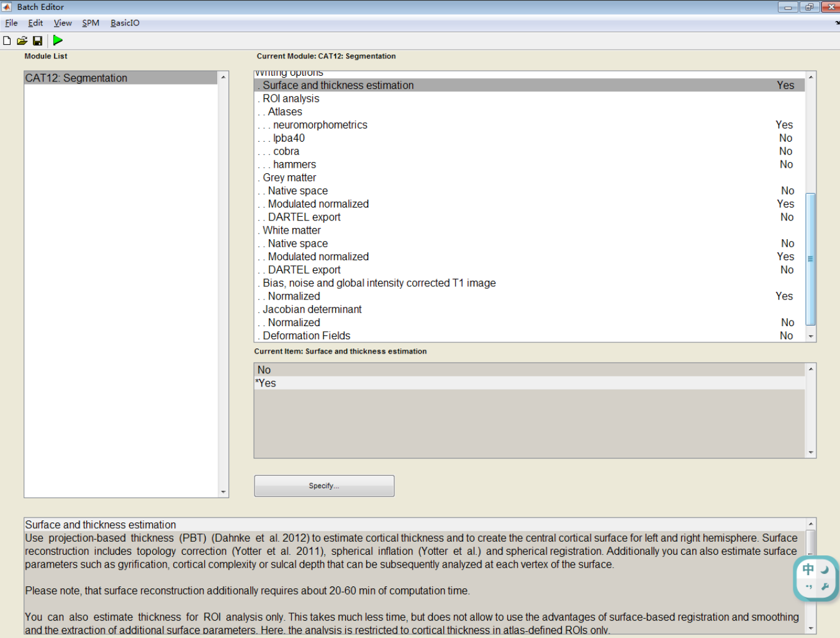
Task: Click the module options scrollbar thumb
Action: [810, 259]
